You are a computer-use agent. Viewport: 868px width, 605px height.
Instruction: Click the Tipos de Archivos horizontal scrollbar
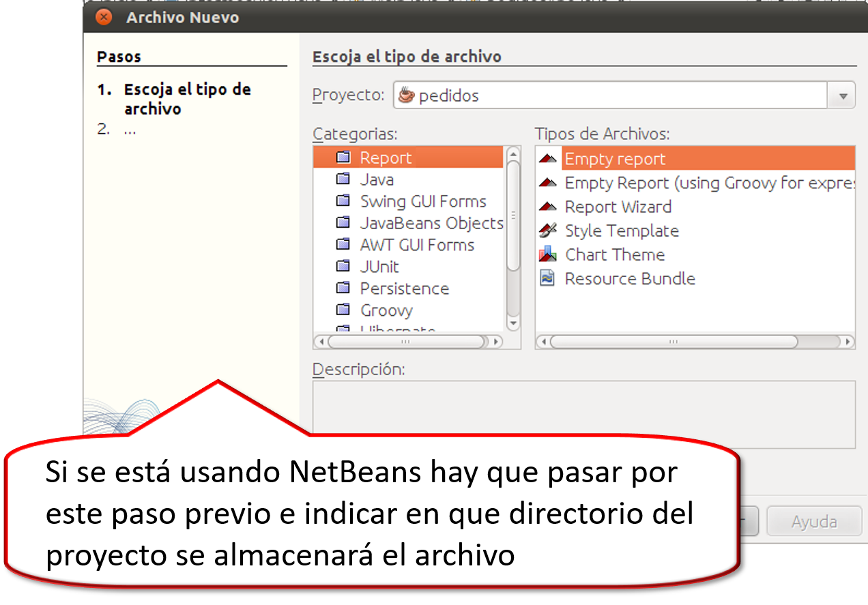(x=673, y=341)
